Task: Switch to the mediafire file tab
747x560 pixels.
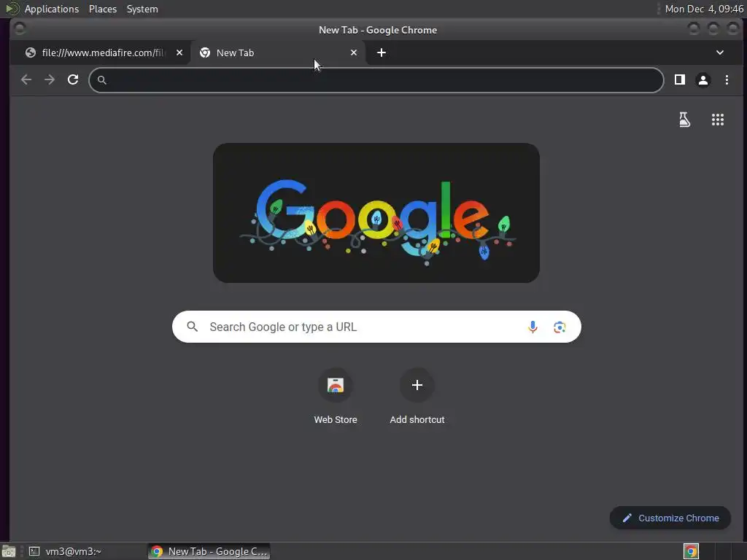Action: click(101, 52)
